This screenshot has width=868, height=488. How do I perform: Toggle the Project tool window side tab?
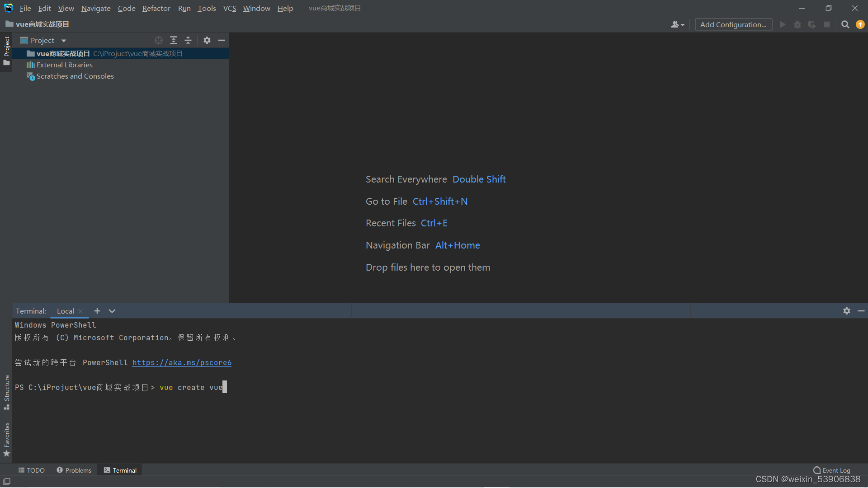(x=6, y=51)
